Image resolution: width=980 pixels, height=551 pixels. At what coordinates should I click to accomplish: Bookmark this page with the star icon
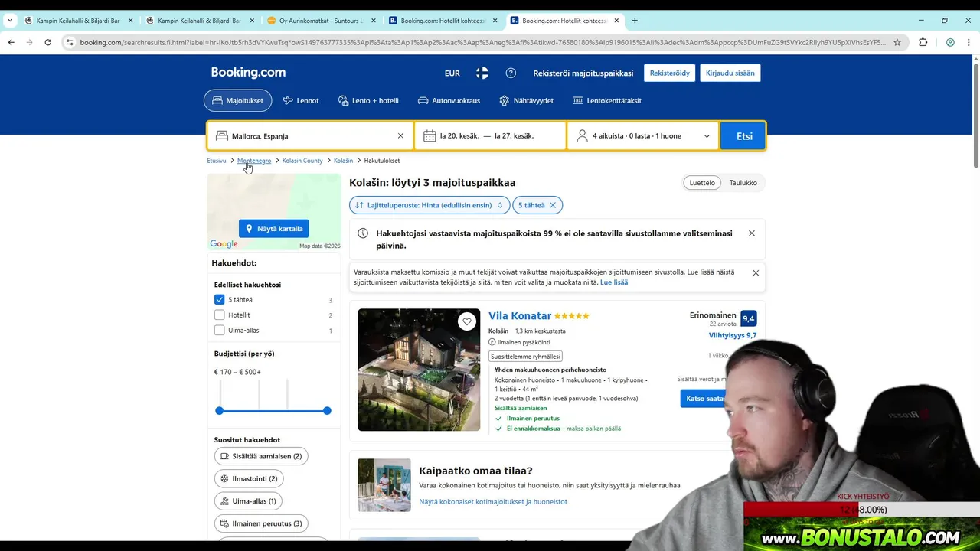897,42
